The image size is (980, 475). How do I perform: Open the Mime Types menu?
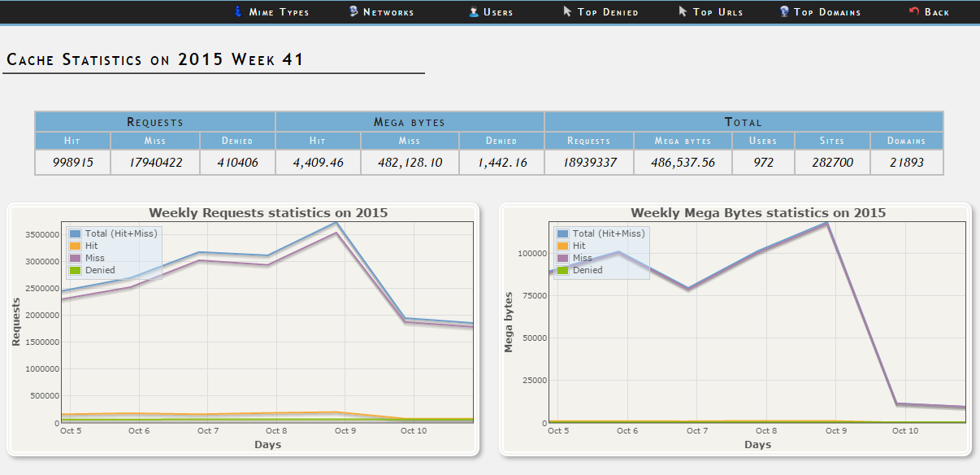click(x=279, y=12)
